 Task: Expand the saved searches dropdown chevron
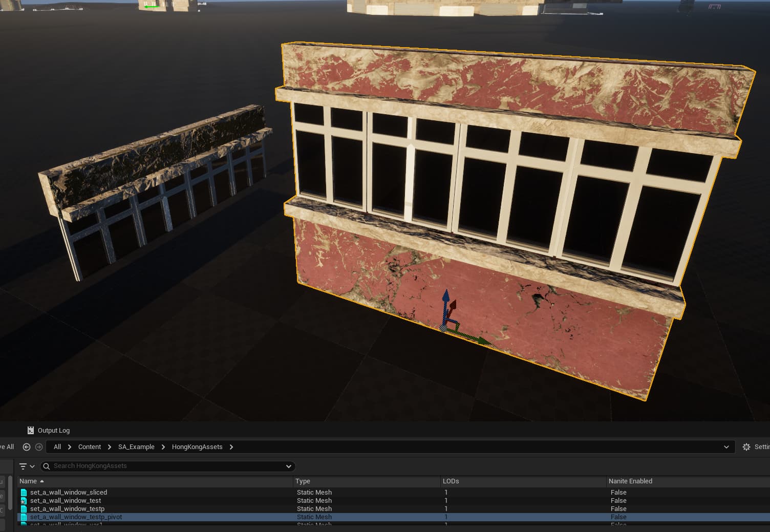coord(289,466)
